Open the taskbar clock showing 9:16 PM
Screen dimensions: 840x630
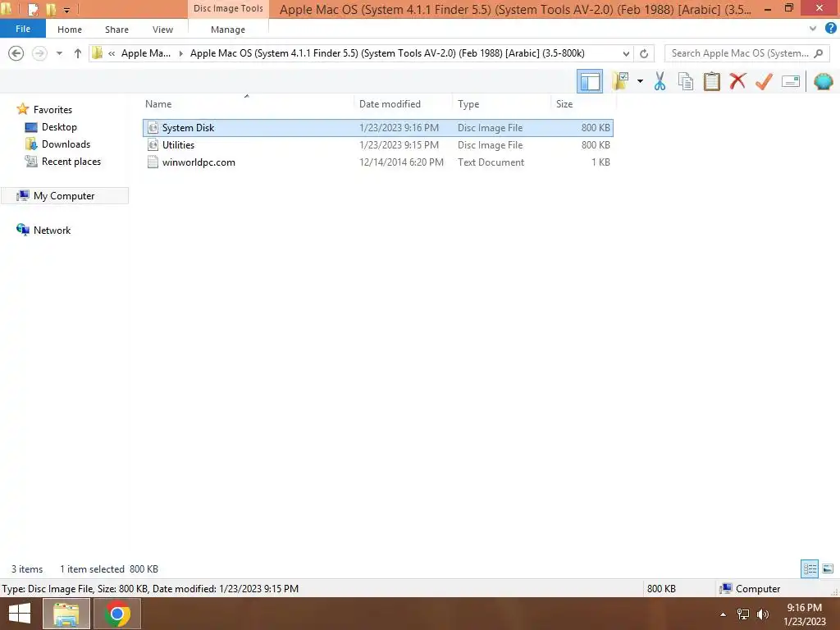[x=804, y=614]
